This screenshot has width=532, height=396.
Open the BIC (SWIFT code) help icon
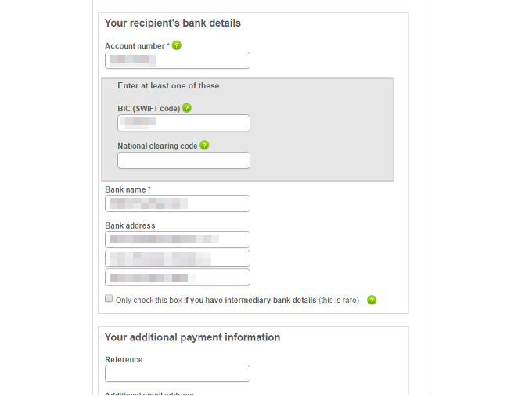pos(187,108)
